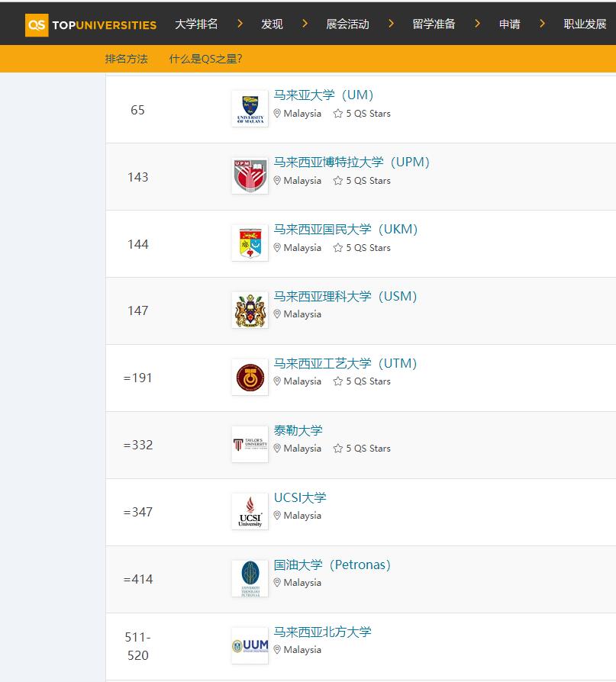Screen dimensions: 616x682
Task: Click the UUM logo
Action: tap(250, 645)
